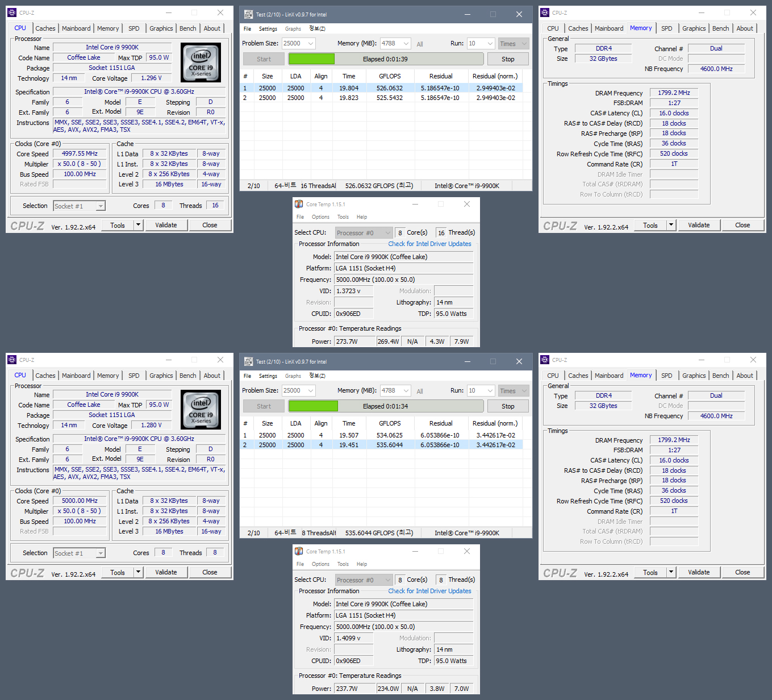The width and height of the screenshot is (772, 700).
Task: Click Close in the 8-thread CPU-Z CPU window
Action: pyautogui.click(x=210, y=572)
